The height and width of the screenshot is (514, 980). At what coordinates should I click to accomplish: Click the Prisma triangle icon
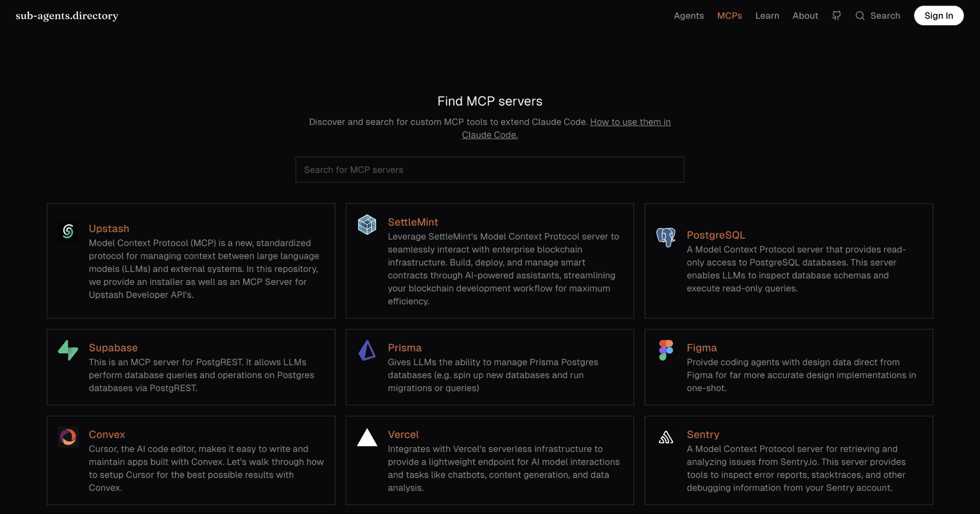point(366,350)
